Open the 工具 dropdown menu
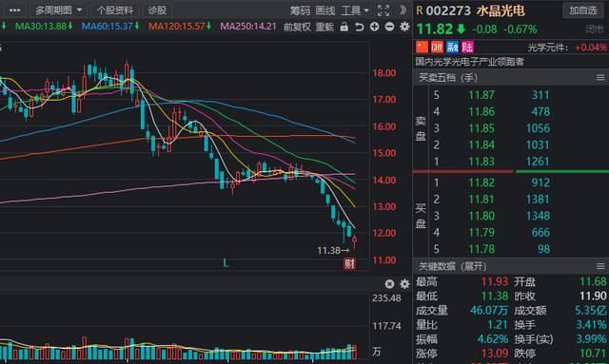The height and width of the screenshot is (364, 609). tap(355, 10)
